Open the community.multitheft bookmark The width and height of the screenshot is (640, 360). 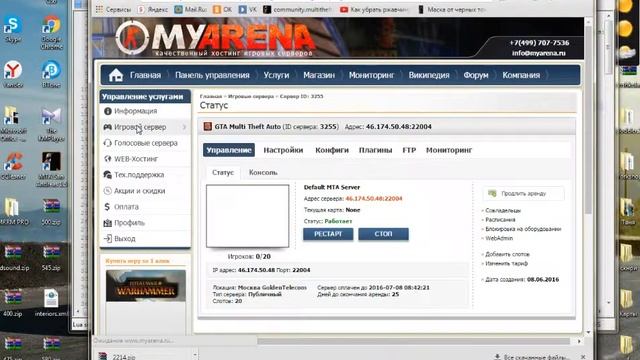[298, 9]
